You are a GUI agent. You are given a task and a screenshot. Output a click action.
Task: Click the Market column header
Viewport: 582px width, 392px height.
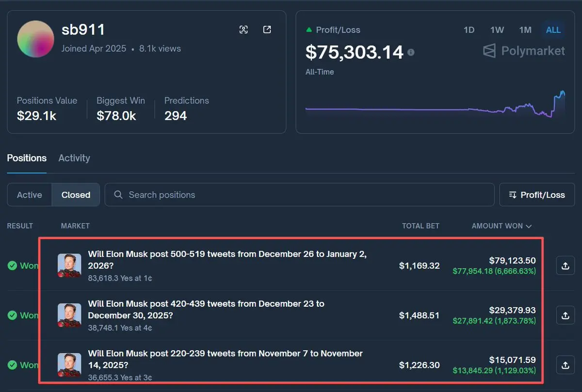pyautogui.click(x=75, y=226)
